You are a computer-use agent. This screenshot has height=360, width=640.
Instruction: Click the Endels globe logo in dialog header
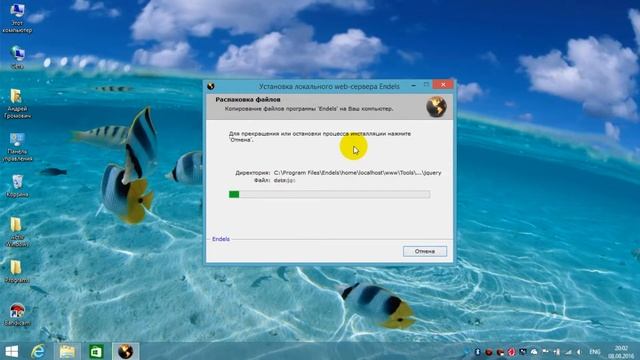[x=436, y=107]
